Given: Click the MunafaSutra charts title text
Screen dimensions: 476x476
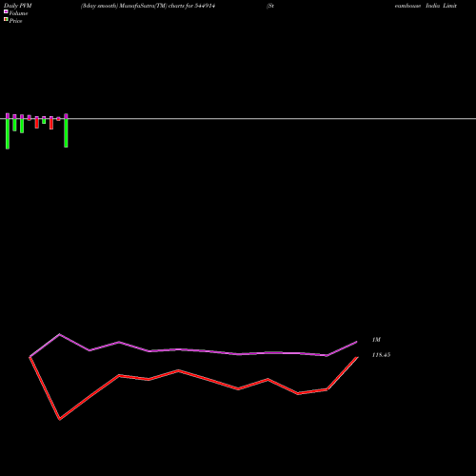Looking at the screenshot, I should click(148, 6).
